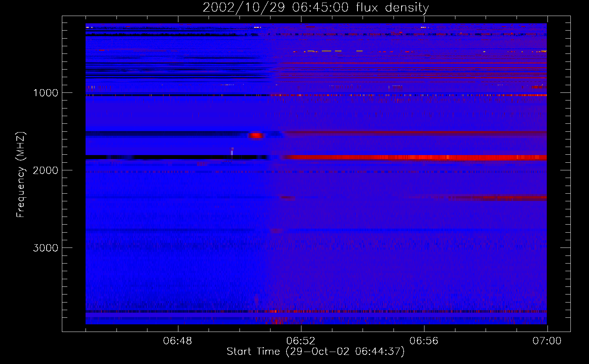
Task: Select the 'Frequency (MHZ)' y-axis label
Action: tap(21, 175)
